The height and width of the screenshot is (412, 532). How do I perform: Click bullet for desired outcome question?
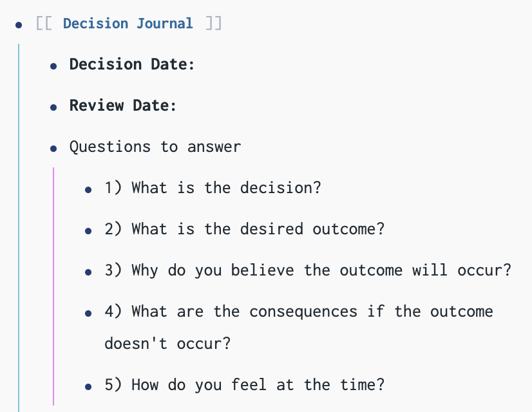coord(88,231)
